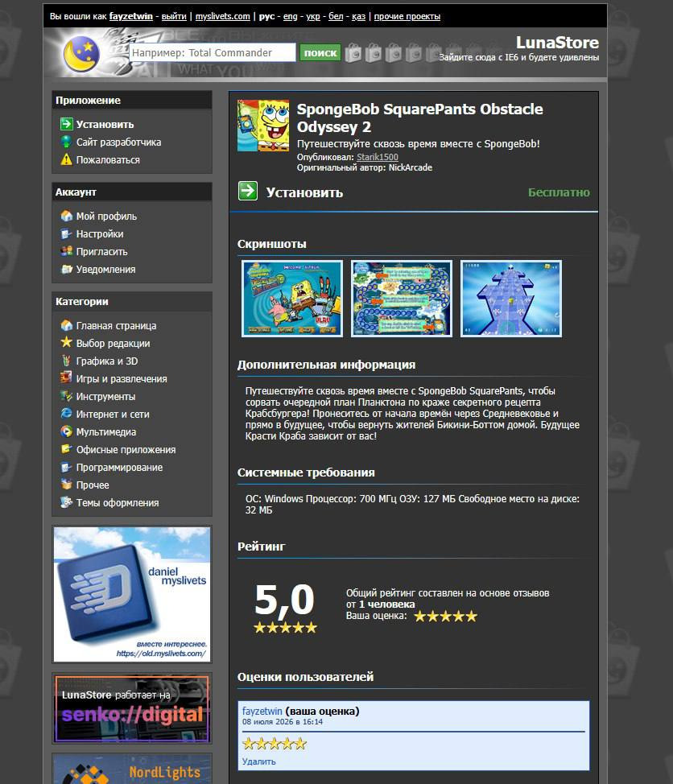The image size is (673, 784).
Task: Open the Мультимедиа category
Action: pos(106,432)
